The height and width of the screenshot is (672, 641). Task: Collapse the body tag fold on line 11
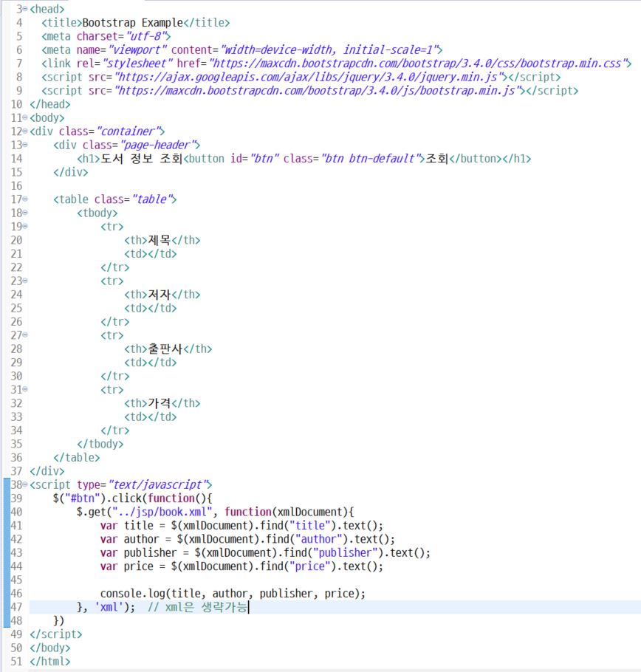pos(25,117)
